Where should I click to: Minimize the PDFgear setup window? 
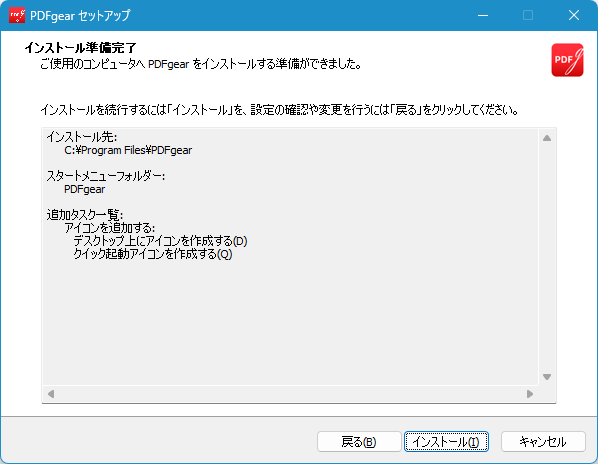point(483,15)
